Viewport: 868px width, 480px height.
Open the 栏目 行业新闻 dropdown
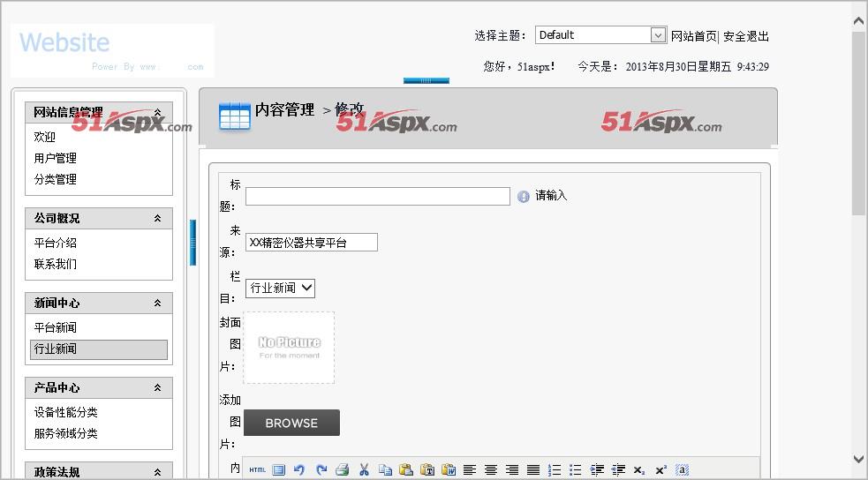point(280,289)
